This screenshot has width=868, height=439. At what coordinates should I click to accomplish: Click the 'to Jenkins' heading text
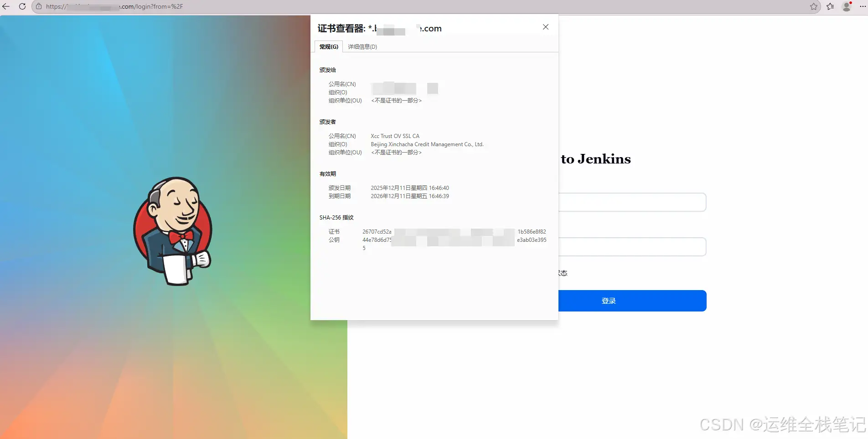596,159
